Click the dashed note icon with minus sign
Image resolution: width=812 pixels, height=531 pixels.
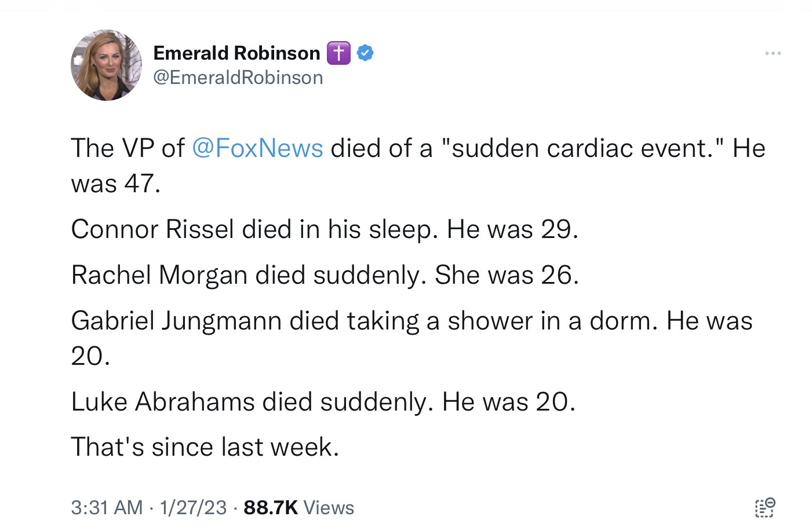click(x=765, y=507)
